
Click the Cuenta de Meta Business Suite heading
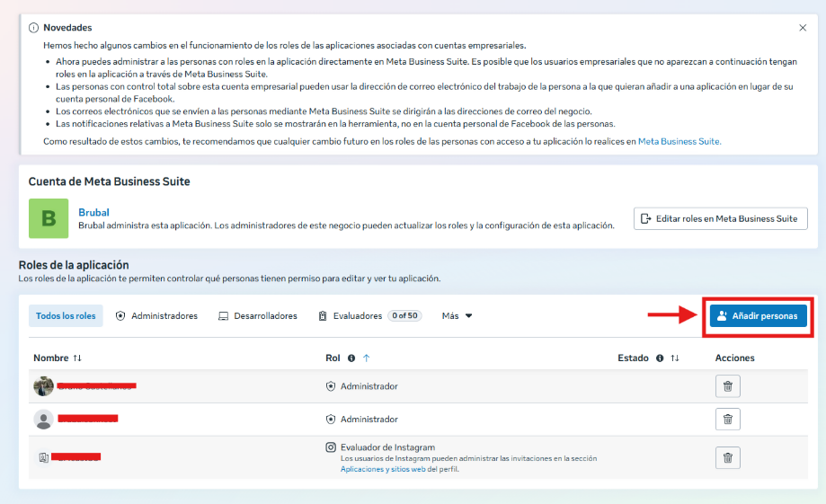point(109,181)
